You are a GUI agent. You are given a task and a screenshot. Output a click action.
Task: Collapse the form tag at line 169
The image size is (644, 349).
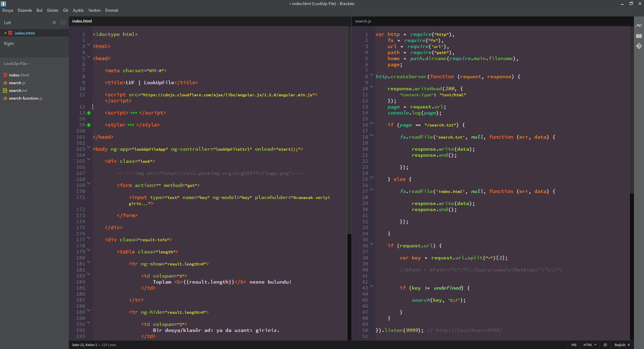(89, 183)
